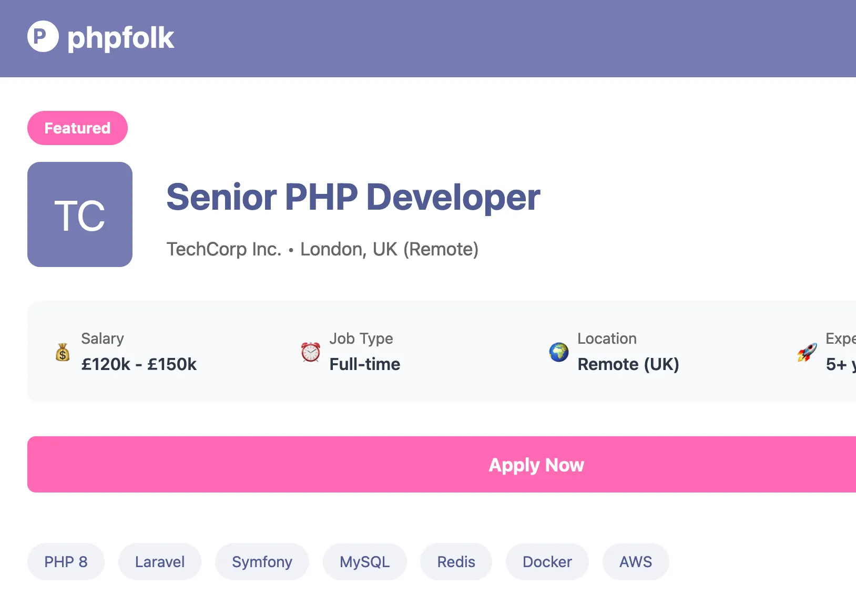
Task: Select the Docker skill tag
Action: (x=547, y=562)
